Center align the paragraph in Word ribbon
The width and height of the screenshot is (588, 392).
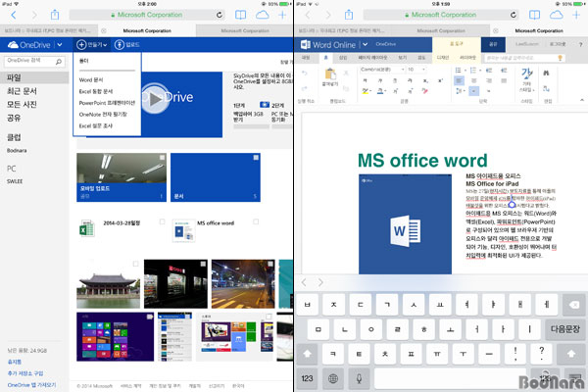474,80
